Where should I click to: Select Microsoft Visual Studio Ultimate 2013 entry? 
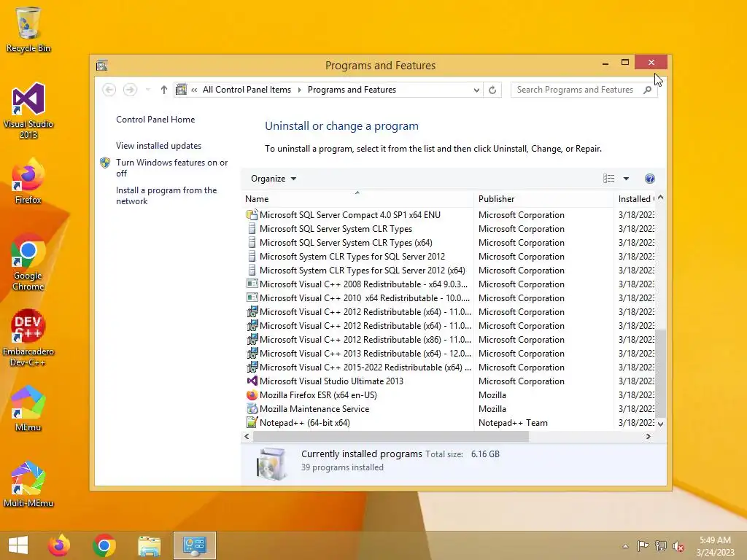point(449,381)
